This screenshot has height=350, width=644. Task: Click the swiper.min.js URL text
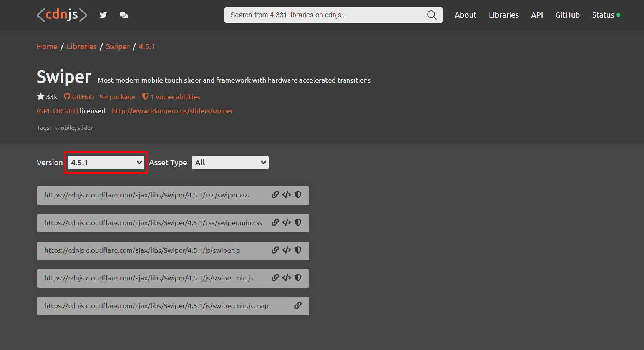coord(149,278)
